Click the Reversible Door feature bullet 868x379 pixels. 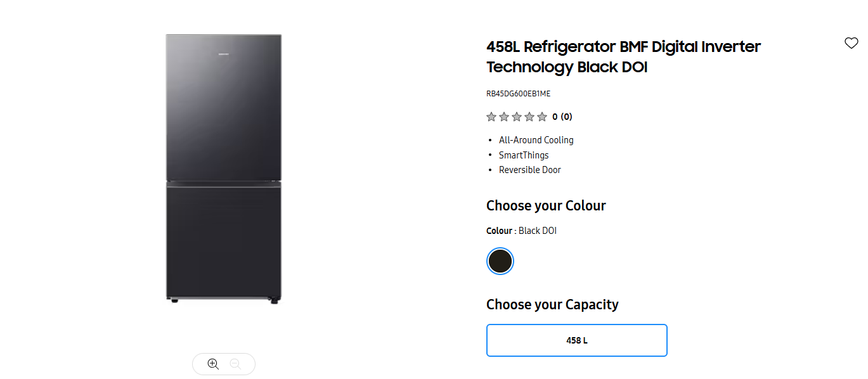529,170
